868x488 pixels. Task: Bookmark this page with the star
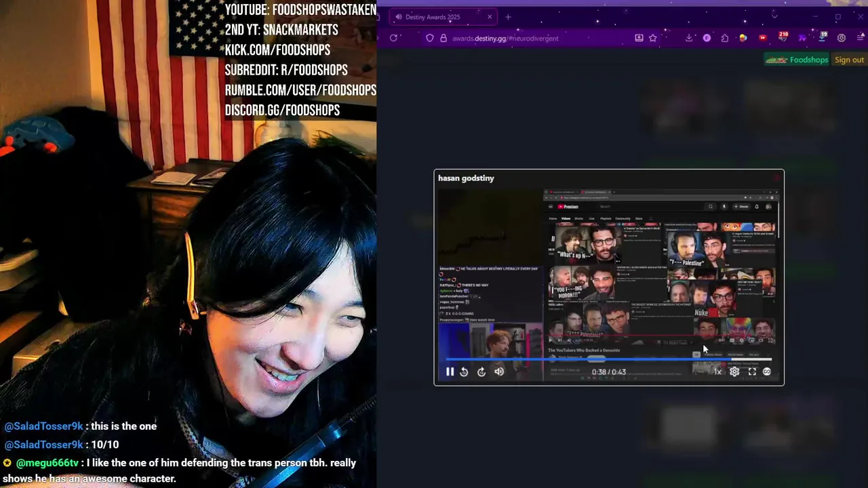[652, 38]
